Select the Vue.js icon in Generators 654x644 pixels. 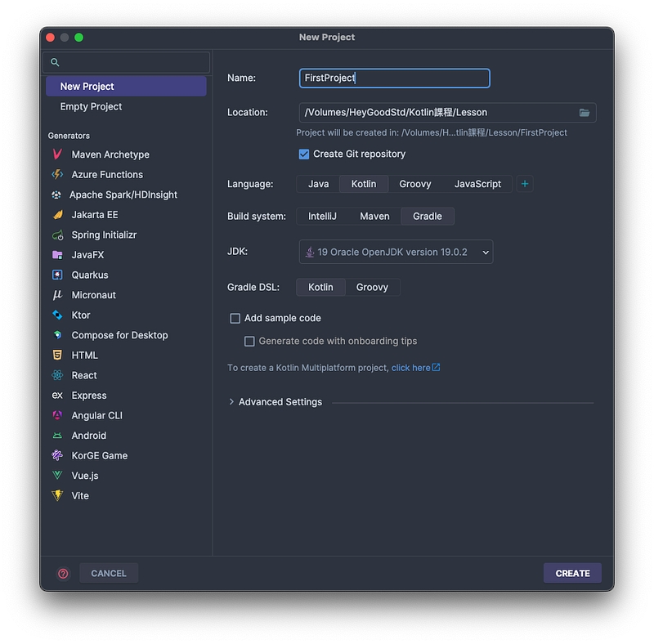[57, 476]
